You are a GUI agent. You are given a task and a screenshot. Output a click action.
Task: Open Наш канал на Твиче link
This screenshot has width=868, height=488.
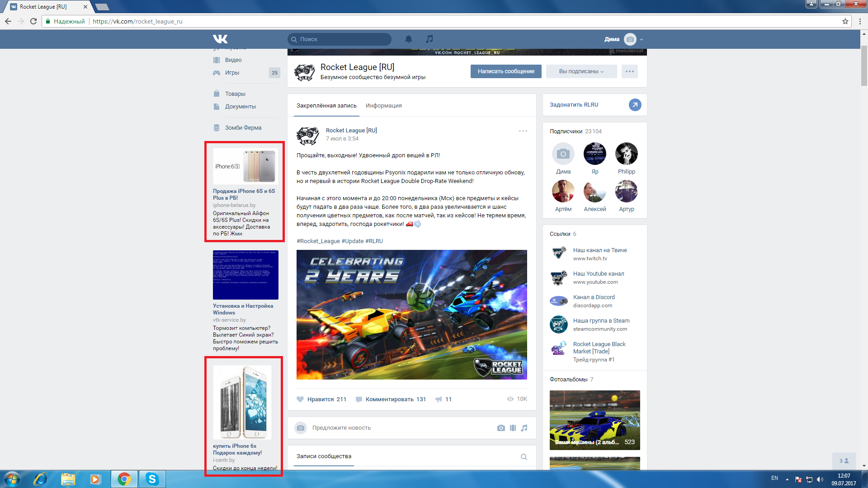(x=600, y=250)
